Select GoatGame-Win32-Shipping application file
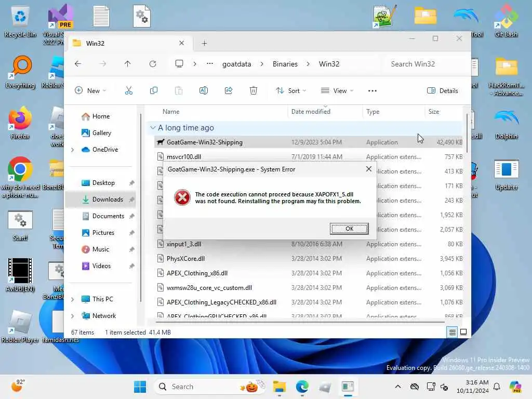532x399 pixels. coord(309,142)
